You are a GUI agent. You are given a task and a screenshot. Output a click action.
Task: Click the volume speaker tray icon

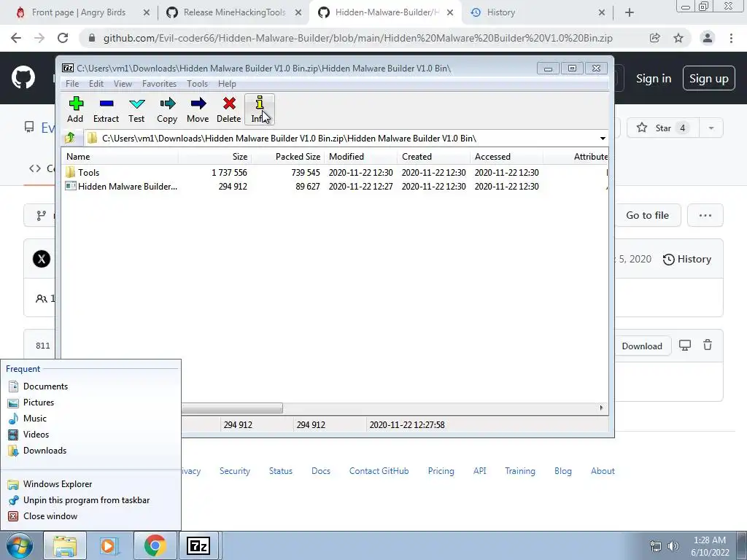coord(673,546)
